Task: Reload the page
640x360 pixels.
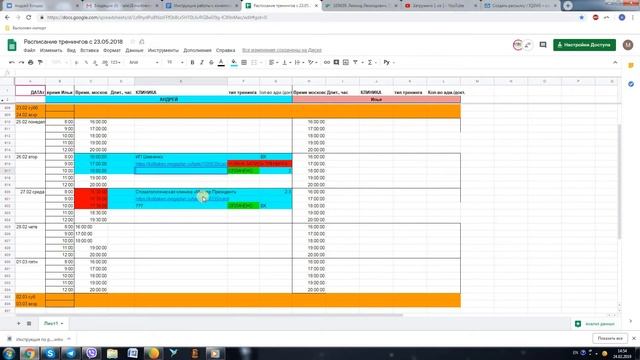Action: (x=29, y=18)
